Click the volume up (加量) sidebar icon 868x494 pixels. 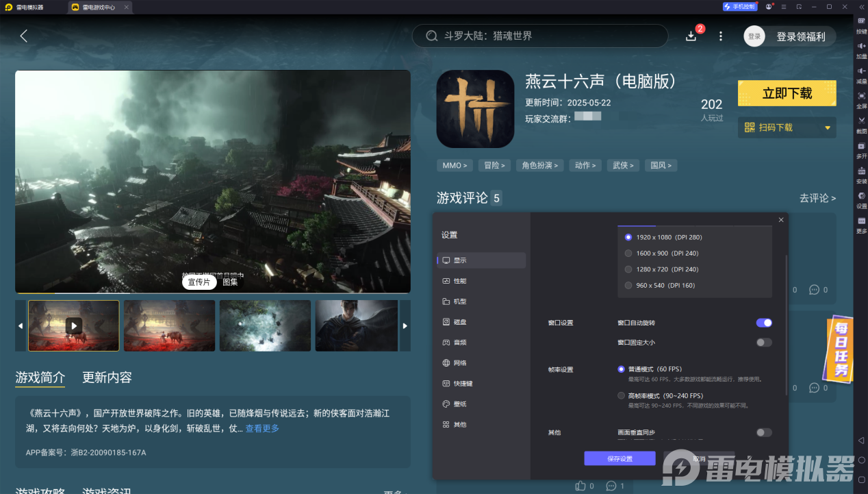click(x=861, y=48)
